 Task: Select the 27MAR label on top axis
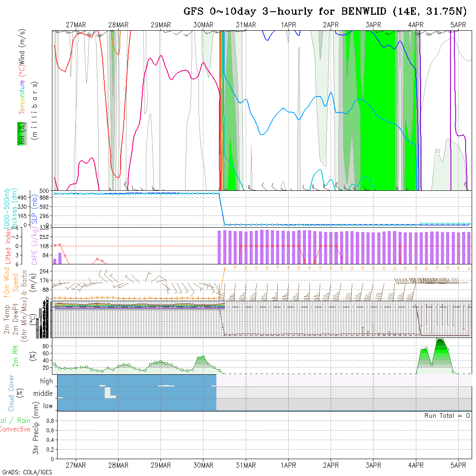76,25
